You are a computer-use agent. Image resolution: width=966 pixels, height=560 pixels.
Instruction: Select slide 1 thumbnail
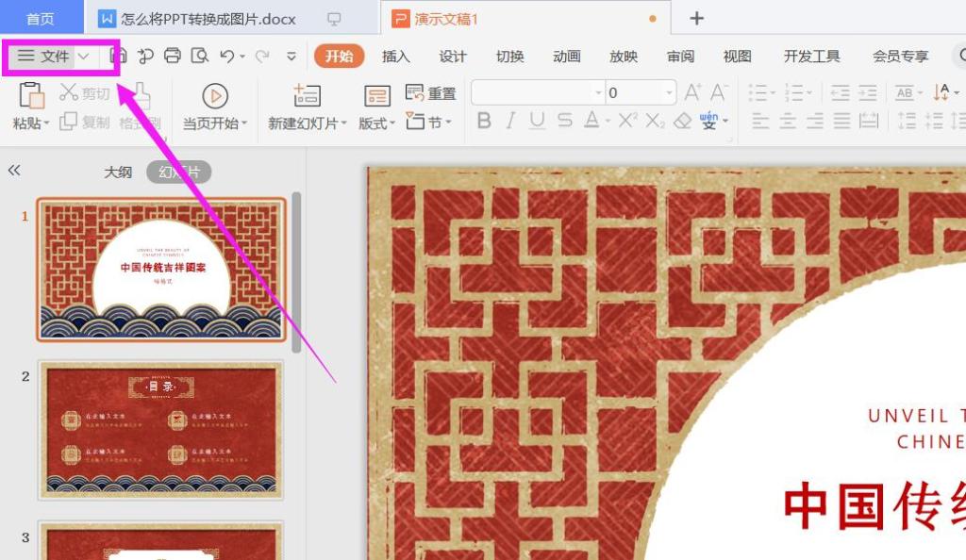161,270
